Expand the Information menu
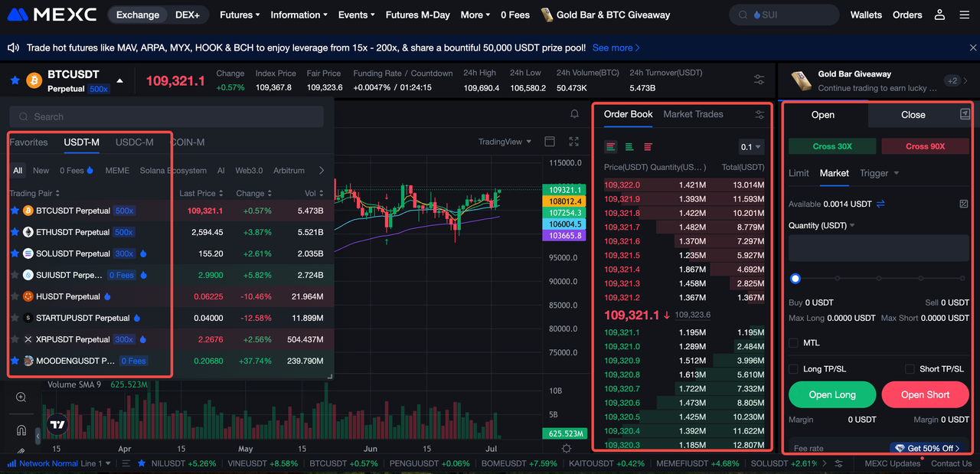The width and height of the screenshot is (980, 474). coord(299,15)
